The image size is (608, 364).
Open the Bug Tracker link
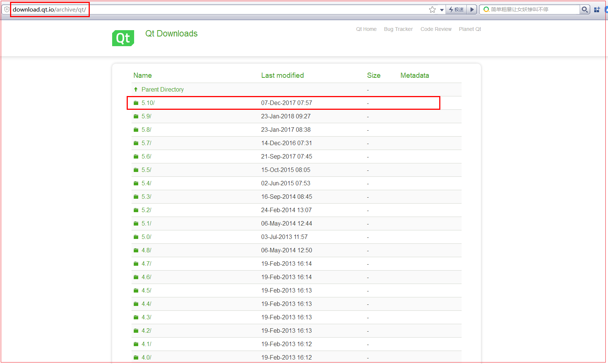pyautogui.click(x=398, y=29)
